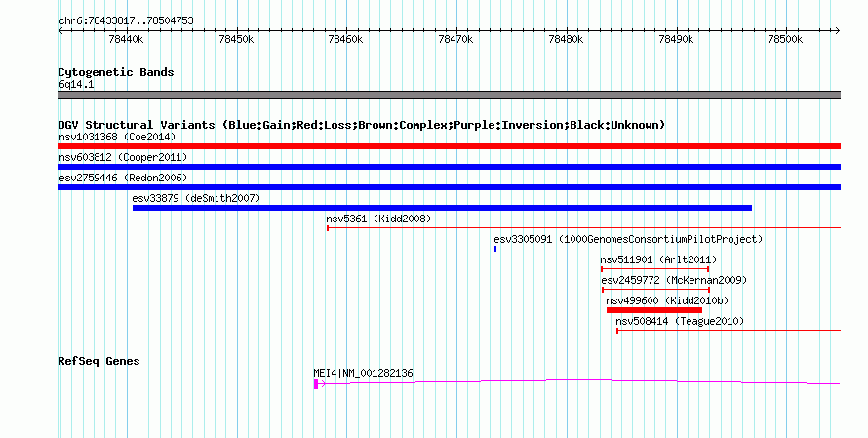Click the 78470k ruler tick label
This screenshot has width=868, height=438.
pos(455,39)
